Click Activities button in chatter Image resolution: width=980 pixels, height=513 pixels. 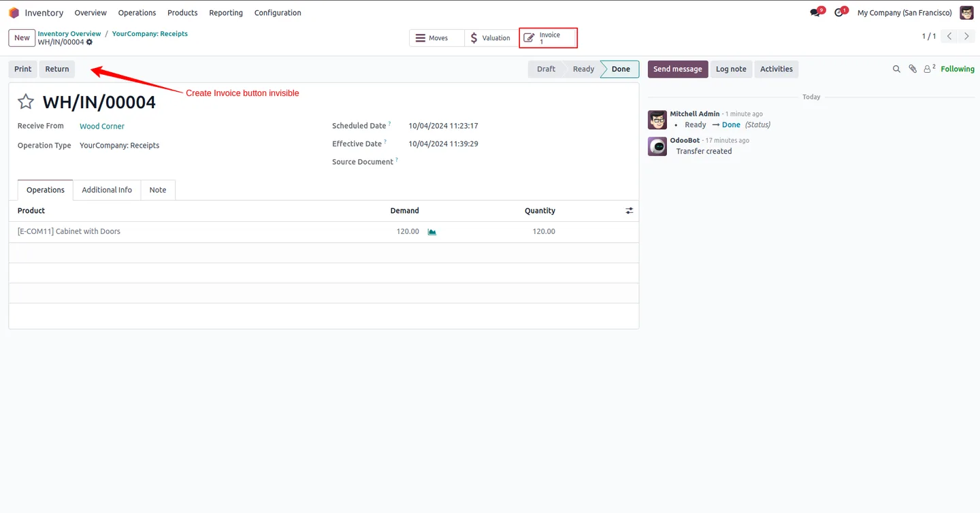pyautogui.click(x=777, y=69)
